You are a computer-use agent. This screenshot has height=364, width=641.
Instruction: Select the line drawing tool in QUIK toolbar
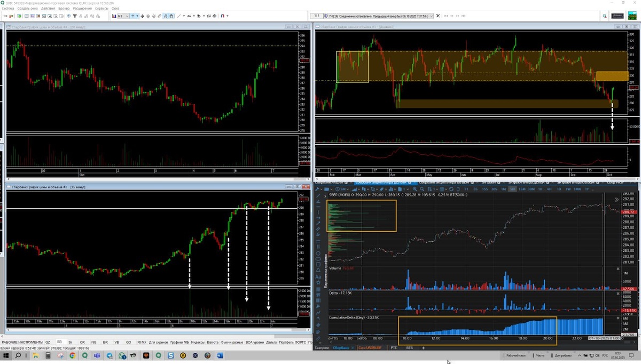pyautogui.click(x=179, y=16)
